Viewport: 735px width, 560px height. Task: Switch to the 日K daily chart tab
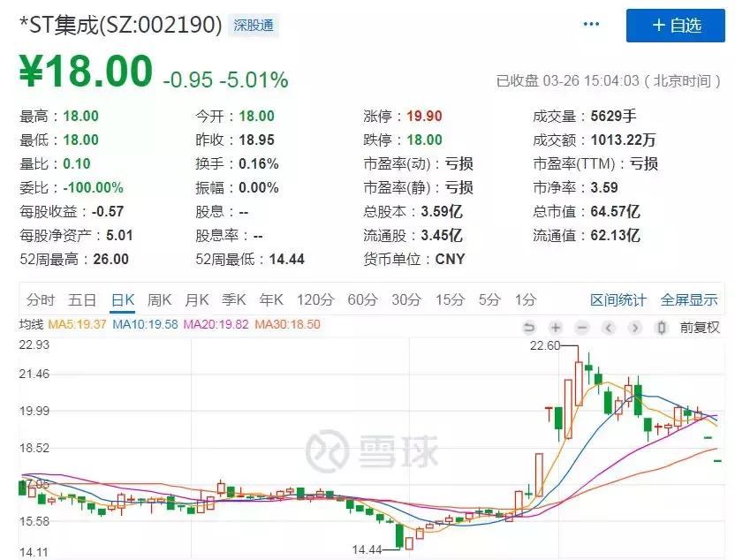(x=120, y=300)
